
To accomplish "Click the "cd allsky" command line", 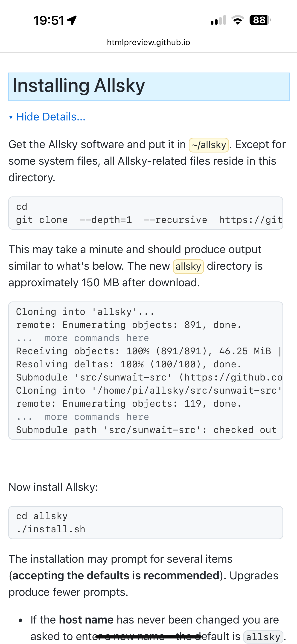I will point(42,516).
